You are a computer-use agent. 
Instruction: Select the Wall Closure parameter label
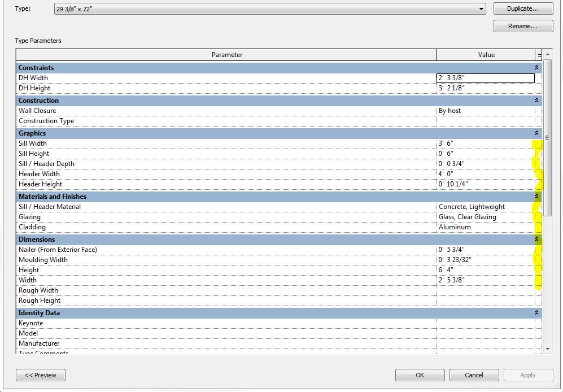[x=37, y=111]
